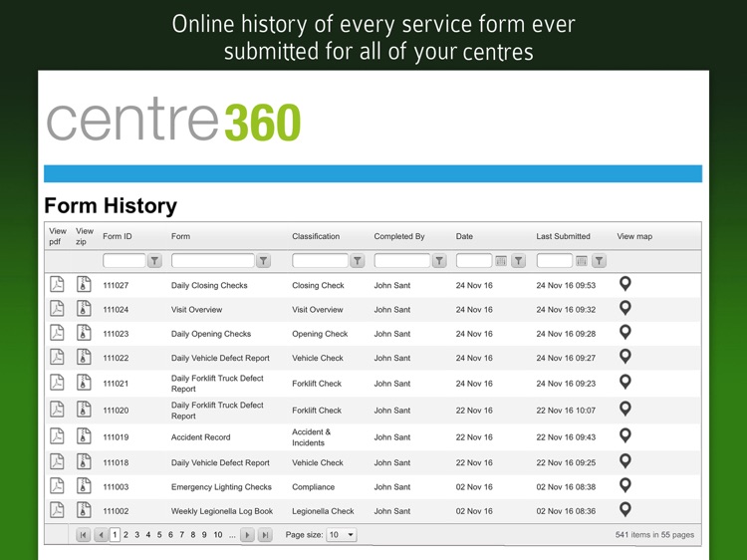Open PDF for form 111019 Accident Record

click(x=57, y=436)
